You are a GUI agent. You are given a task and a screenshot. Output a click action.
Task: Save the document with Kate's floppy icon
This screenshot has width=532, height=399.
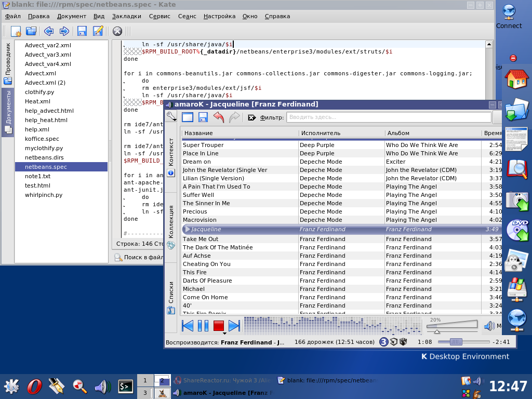pos(82,31)
